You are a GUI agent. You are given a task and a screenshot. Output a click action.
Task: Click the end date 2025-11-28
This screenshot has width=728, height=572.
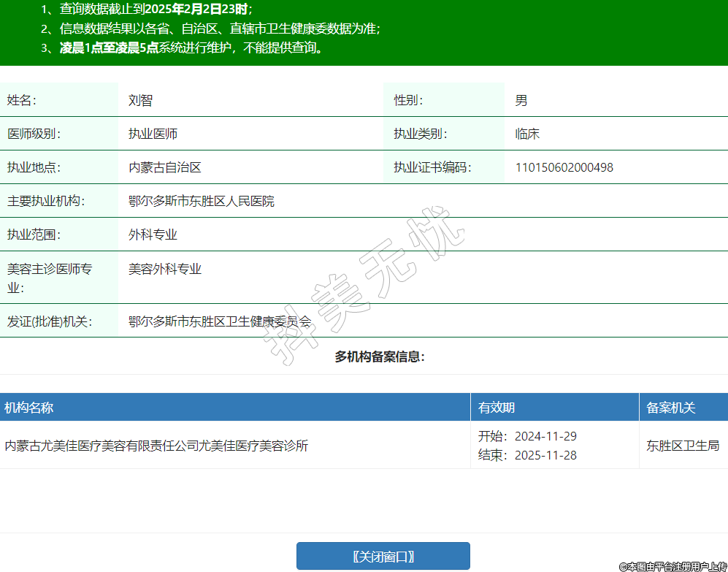click(545, 455)
